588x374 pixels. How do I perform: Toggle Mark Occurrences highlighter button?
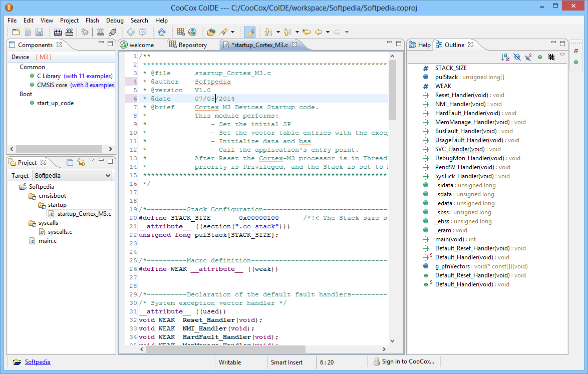point(249,32)
